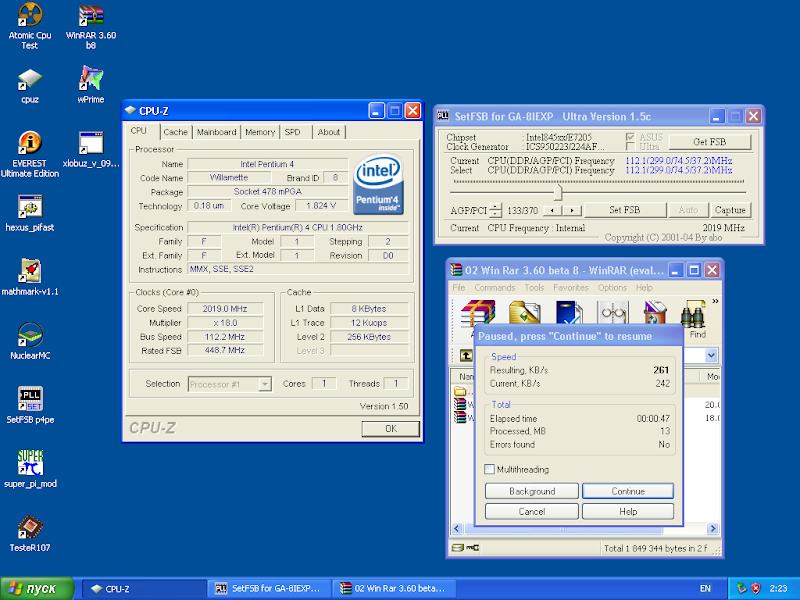800x600 pixels.
Task: Send the WinRAR operation to Background
Action: [x=532, y=491]
